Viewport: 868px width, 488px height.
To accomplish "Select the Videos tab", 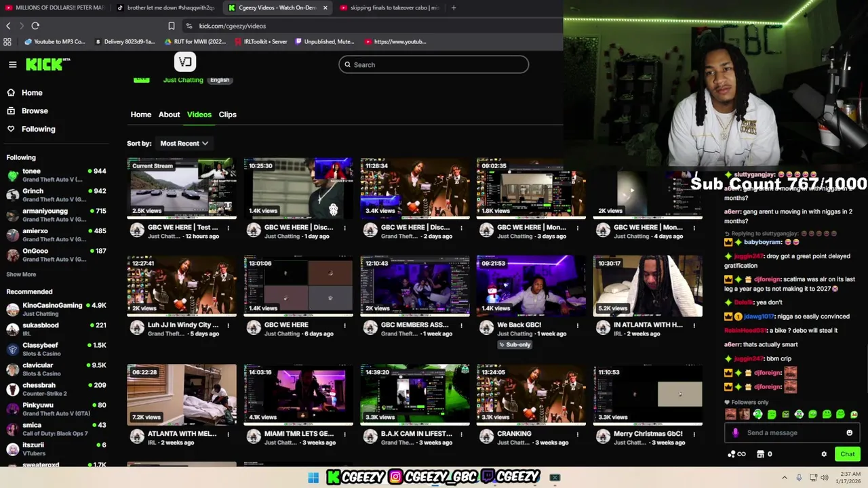I will [199, 115].
